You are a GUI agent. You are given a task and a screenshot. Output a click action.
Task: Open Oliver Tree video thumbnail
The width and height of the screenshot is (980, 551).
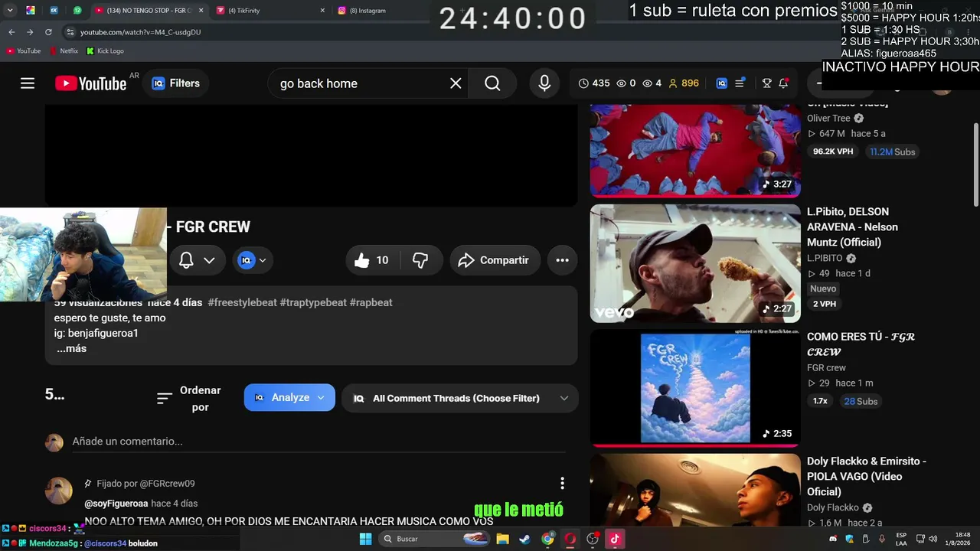tap(695, 150)
